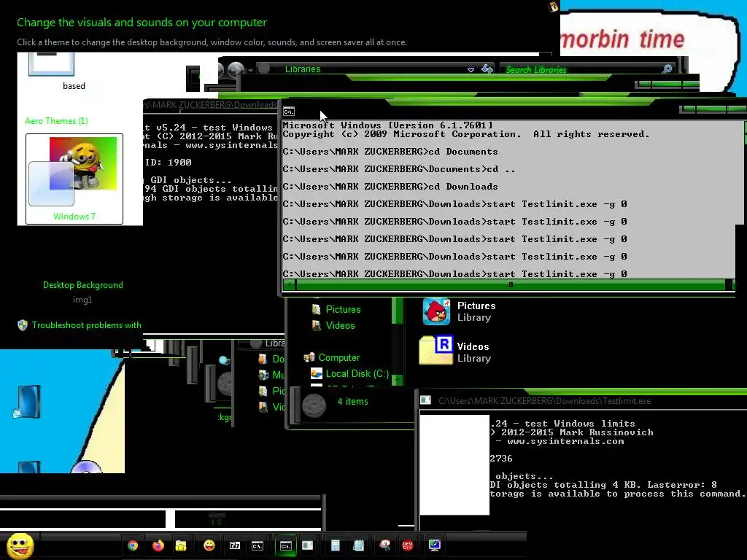Expand the Libraries address bar dropdown
The image size is (747, 560).
click(x=471, y=69)
